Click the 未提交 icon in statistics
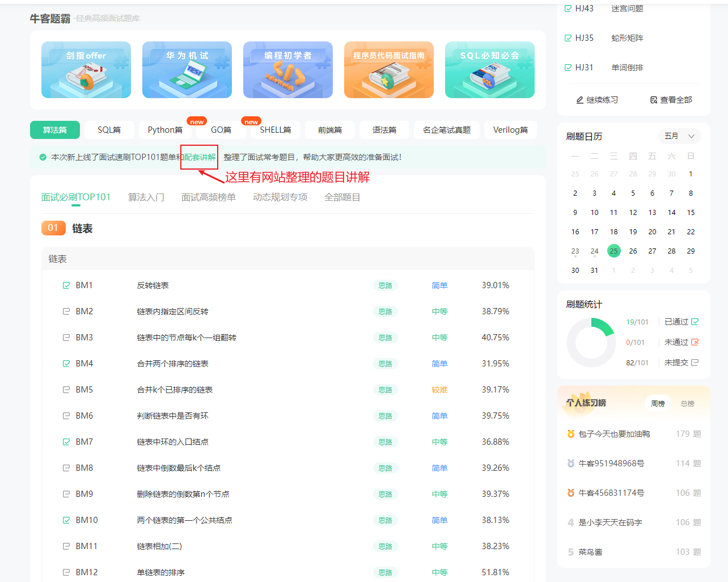 point(695,362)
